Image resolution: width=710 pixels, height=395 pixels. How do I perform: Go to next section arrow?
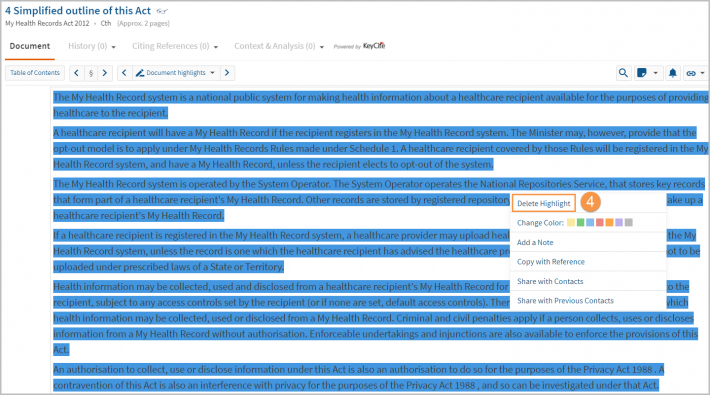point(105,73)
